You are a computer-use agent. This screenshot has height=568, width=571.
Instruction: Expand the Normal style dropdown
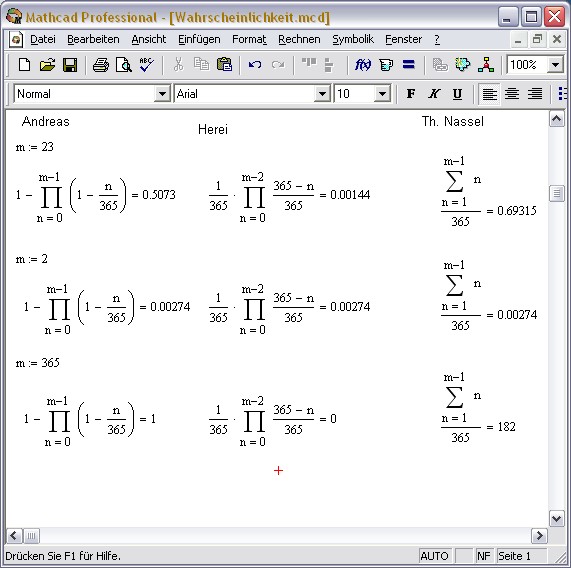(x=162, y=94)
